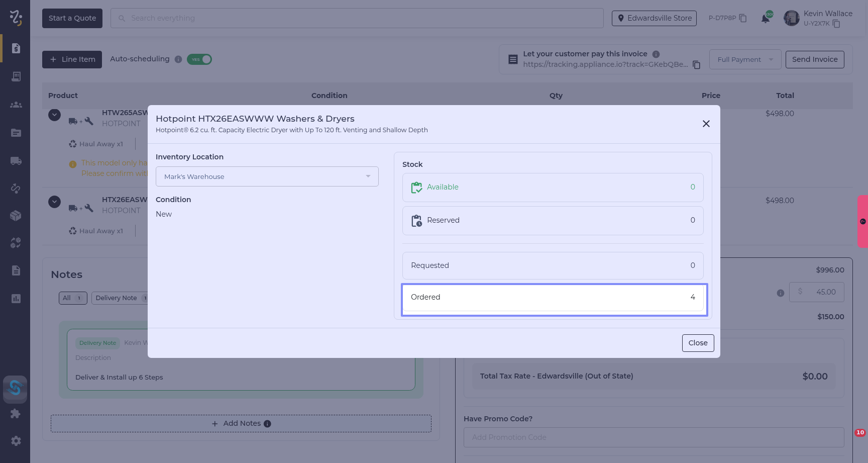
Task: Click the Send Invoice button
Action: 814,59
